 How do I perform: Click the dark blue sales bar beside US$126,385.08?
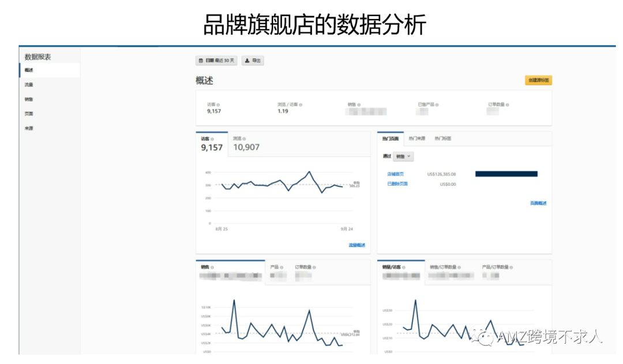click(506, 173)
